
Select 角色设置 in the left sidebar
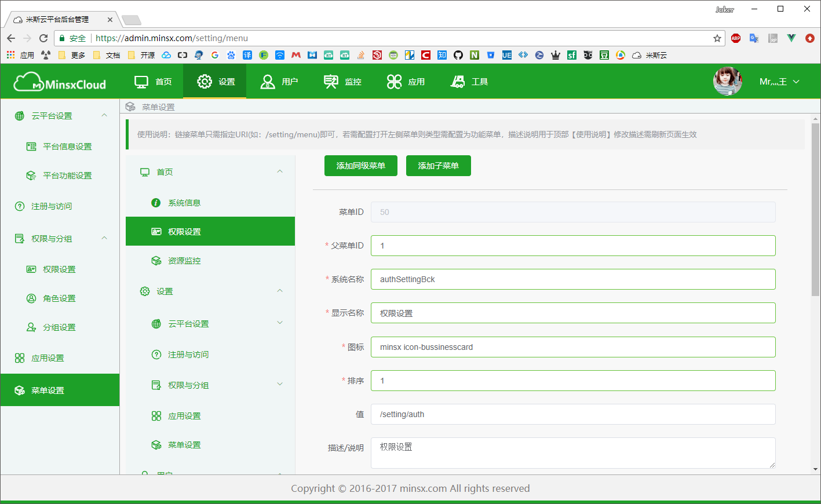60,298
